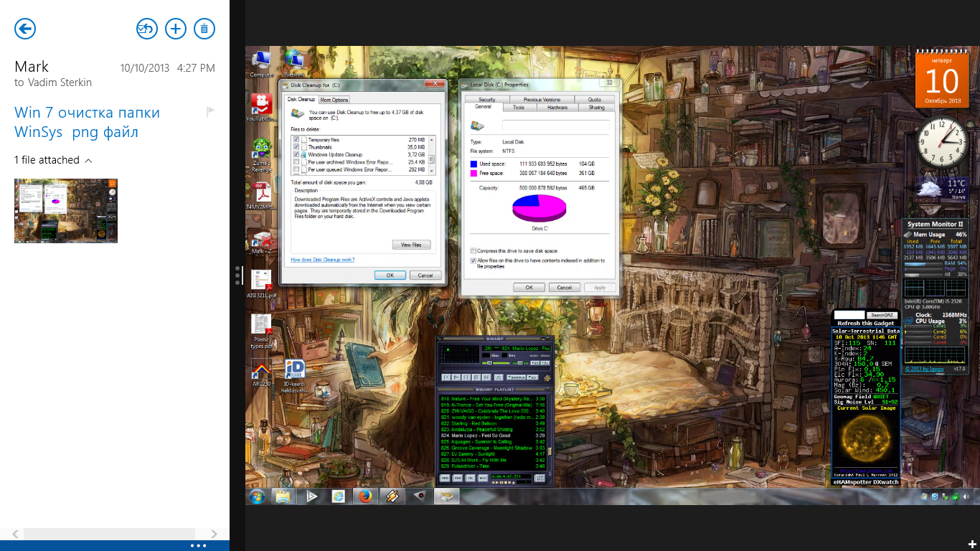
Task: Open the Sharing tab in Properties
Action: pyautogui.click(x=596, y=108)
